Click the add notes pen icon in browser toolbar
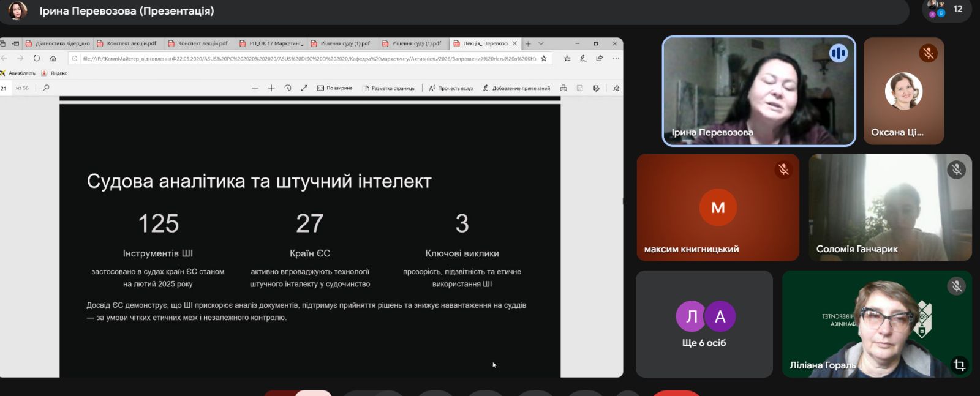This screenshot has height=396, width=980. (x=583, y=58)
